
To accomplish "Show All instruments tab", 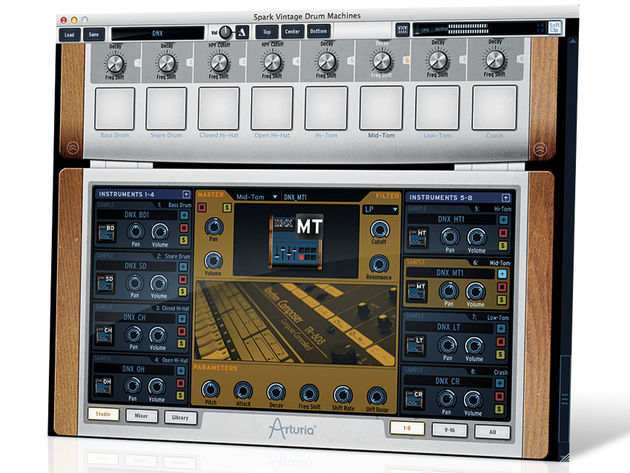I will 493,432.
